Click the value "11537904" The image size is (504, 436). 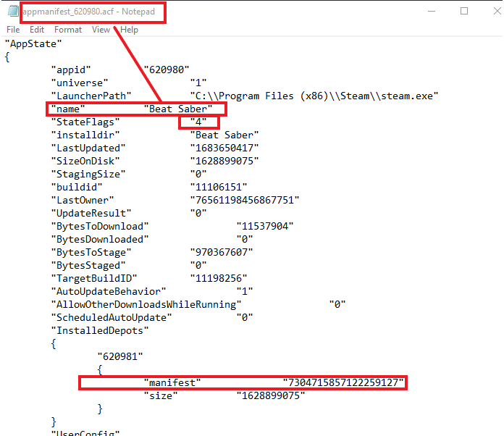click(x=265, y=227)
